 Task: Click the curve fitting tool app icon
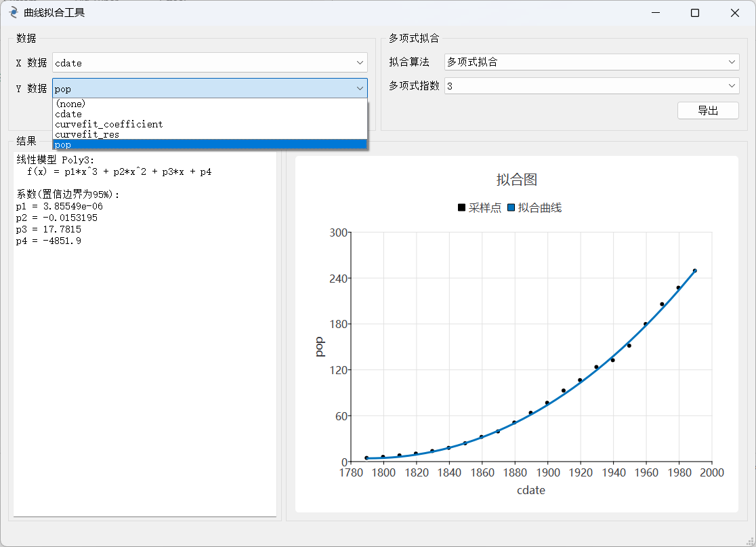click(x=13, y=13)
